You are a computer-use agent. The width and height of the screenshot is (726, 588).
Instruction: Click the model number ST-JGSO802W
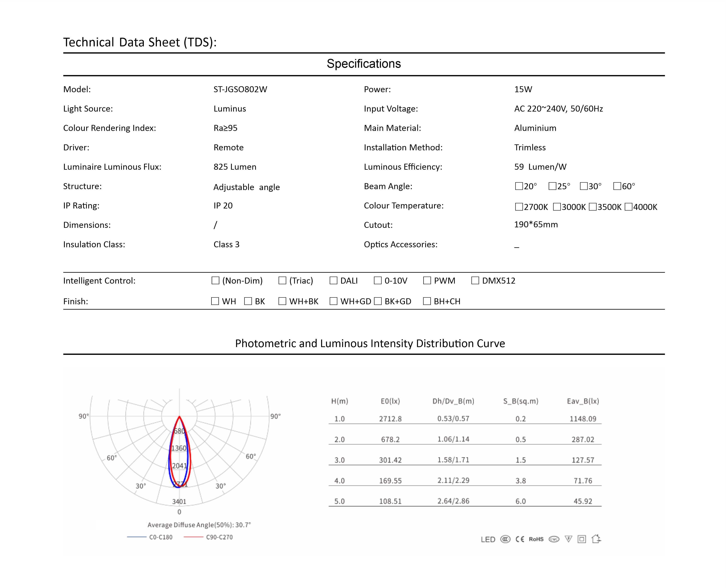click(240, 89)
